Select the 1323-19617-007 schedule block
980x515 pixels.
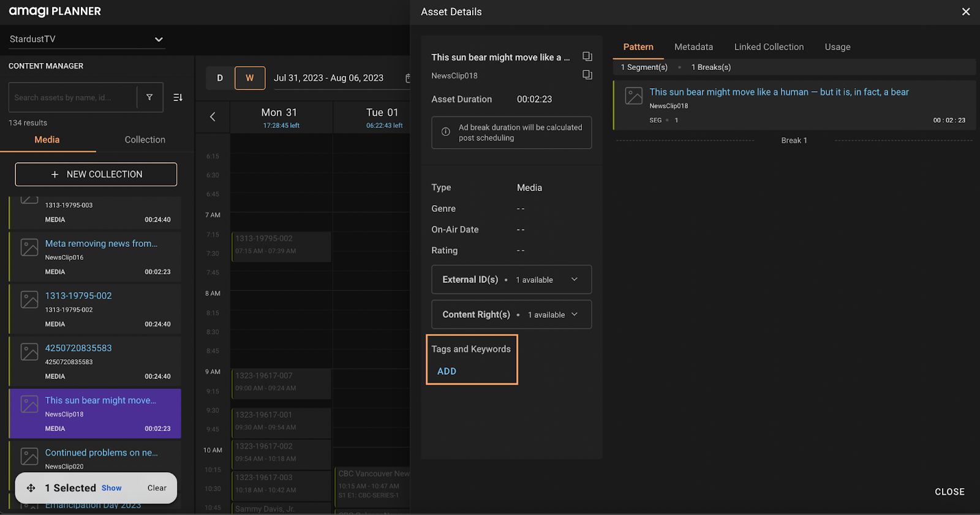point(281,384)
